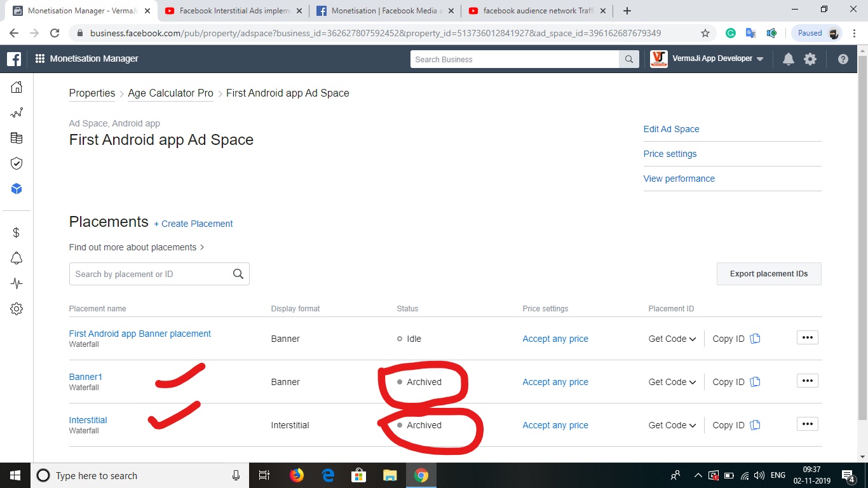Open the Home icon in left sidebar
This screenshot has height=488, width=868.
click(x=17, y=87)
